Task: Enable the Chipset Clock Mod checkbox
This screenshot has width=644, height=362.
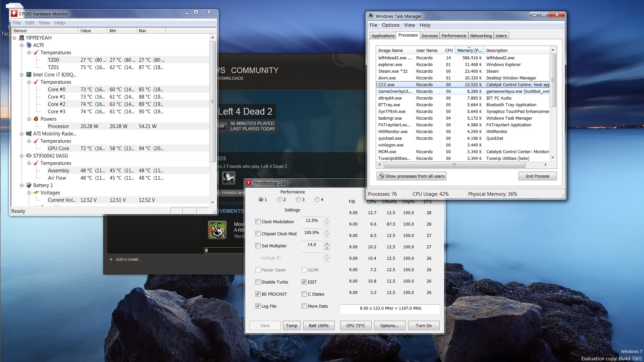Action: coord(258,234)
